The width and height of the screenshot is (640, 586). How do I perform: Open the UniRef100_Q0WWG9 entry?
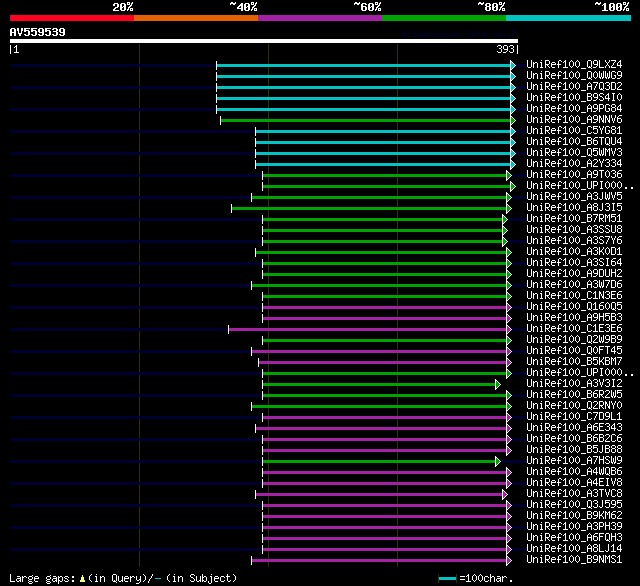574,75
